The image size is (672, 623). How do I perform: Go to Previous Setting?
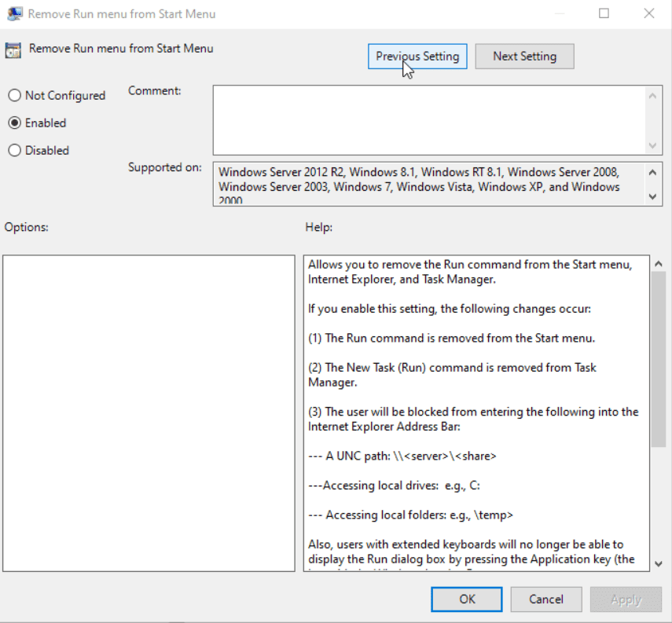417,56
